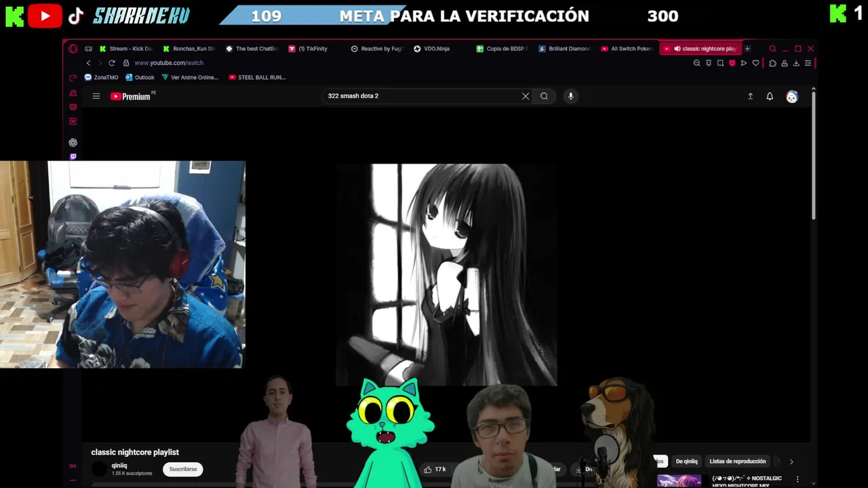Like the video with 17 k thumbs up
868x488 pixels.
click(x=435, y=469)
